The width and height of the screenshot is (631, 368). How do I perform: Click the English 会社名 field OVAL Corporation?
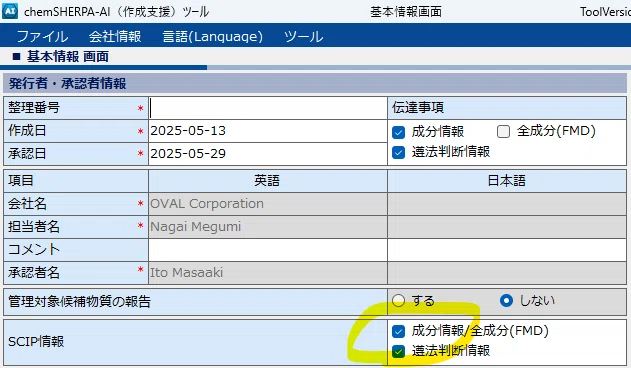click(268, 204)
